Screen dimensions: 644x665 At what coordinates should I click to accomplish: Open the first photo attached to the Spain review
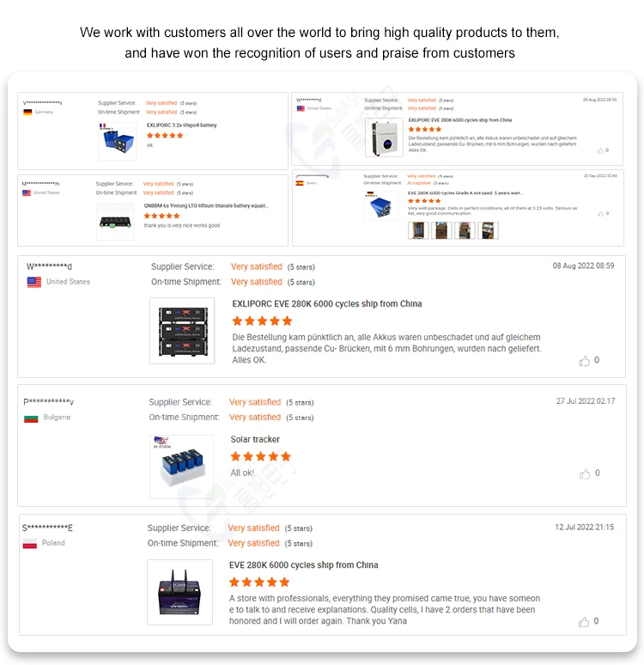(x=417, y=230)
